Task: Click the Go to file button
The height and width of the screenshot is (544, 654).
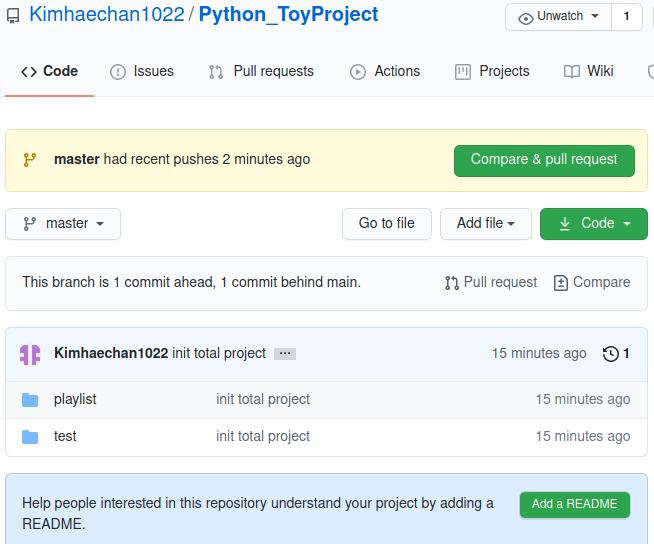Action: click(387, 224)
